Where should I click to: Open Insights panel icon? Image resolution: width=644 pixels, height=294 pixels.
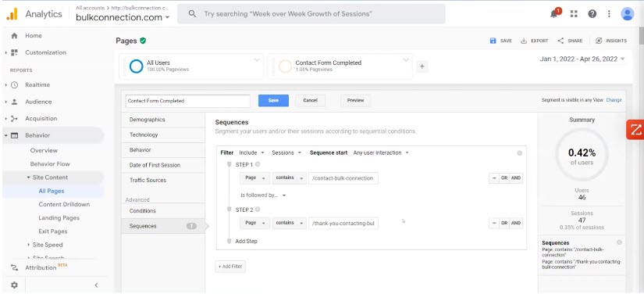pyautogui.click(x=599, y=41)
